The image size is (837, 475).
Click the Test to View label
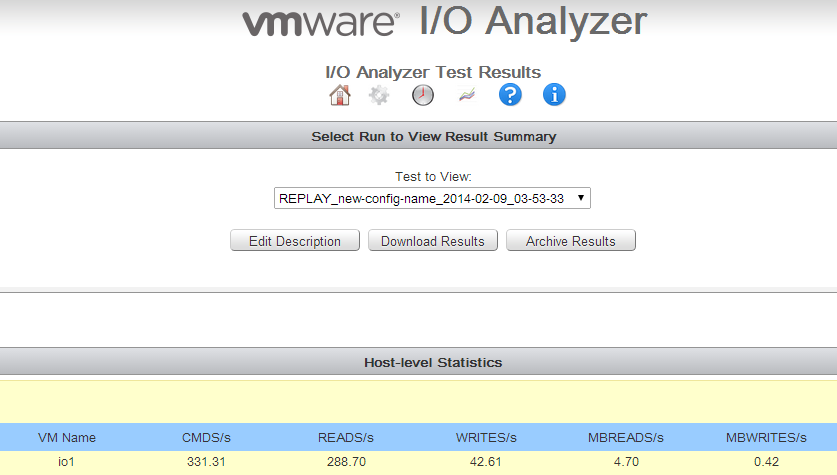point(433,177)
